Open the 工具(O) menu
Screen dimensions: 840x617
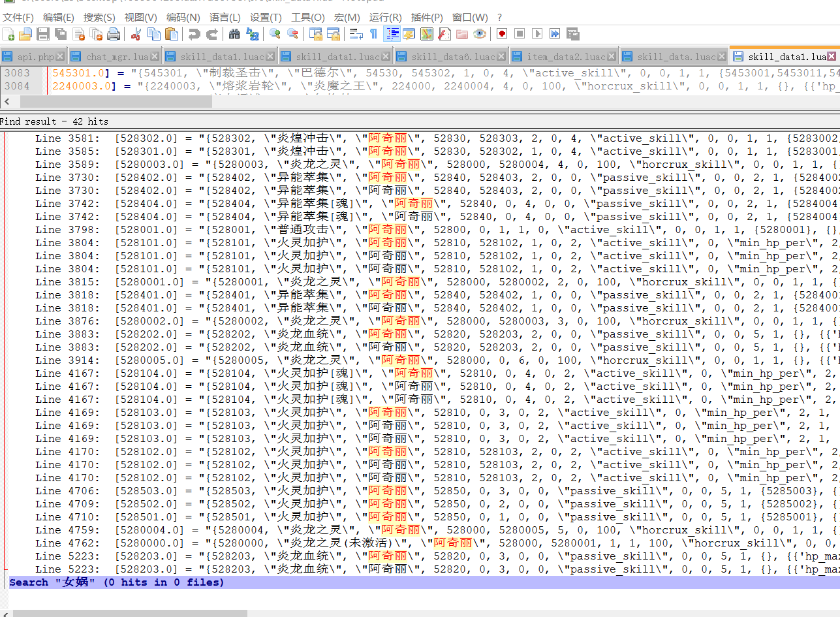click(307, 18)
